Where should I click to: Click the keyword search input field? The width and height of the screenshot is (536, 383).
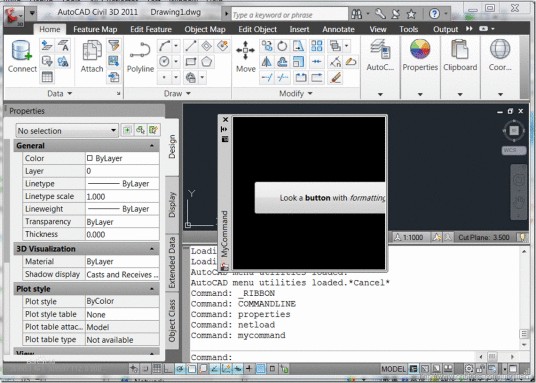coord(290,15)
